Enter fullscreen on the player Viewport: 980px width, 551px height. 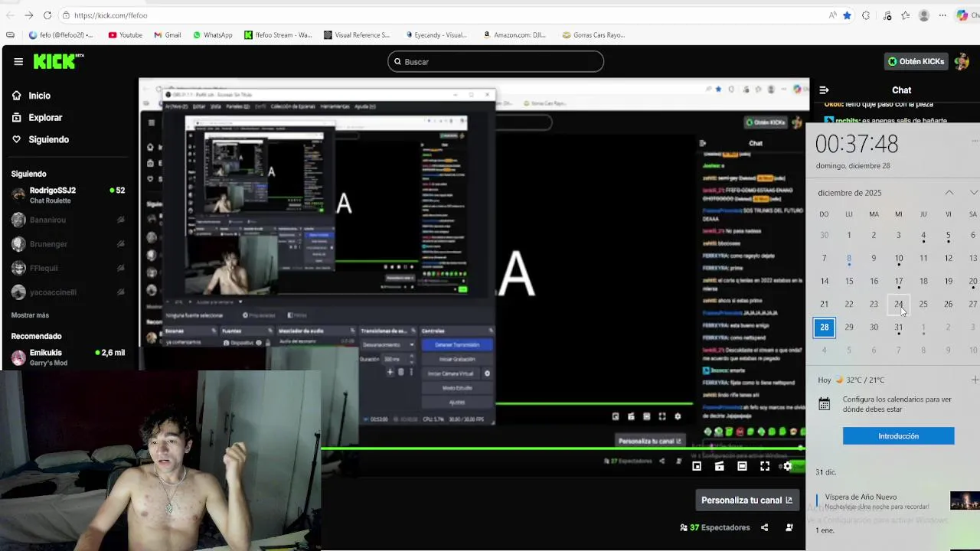765,466
